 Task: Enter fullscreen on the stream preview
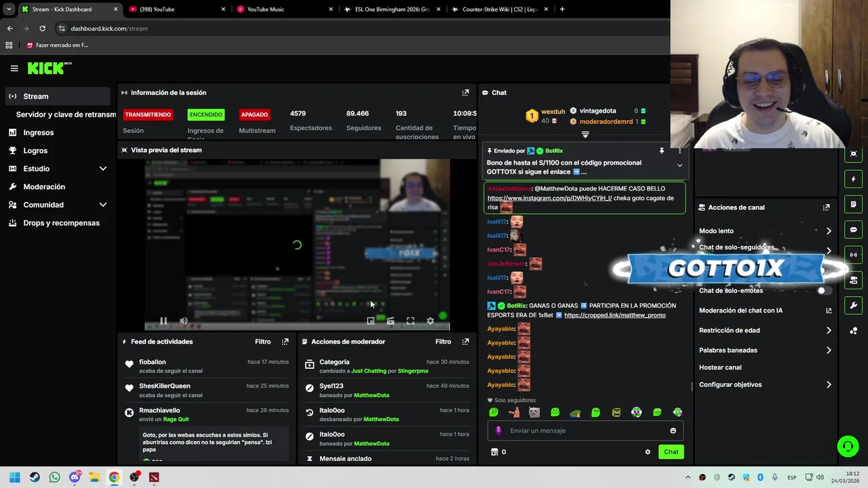coord(410,321)
